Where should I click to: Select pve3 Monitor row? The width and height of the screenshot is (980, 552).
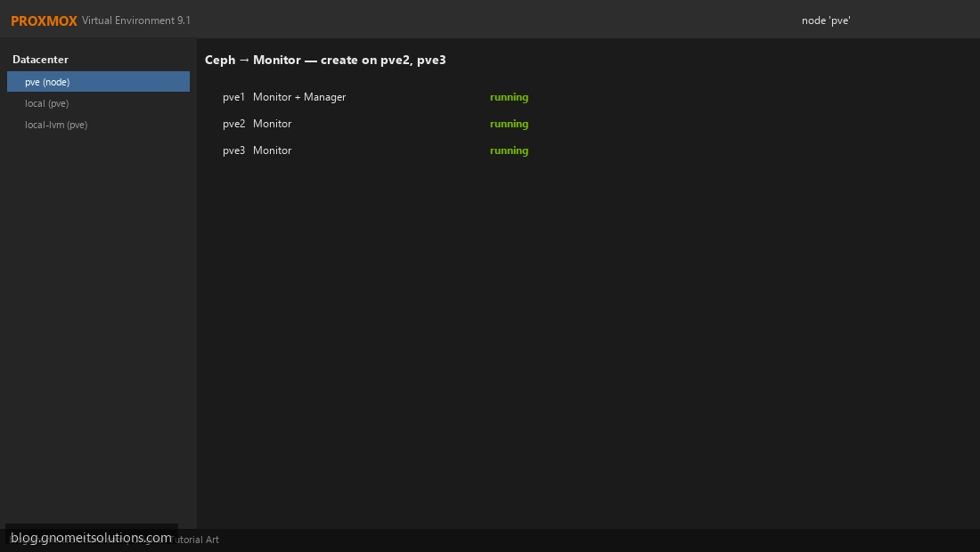(x=375, y=150)
